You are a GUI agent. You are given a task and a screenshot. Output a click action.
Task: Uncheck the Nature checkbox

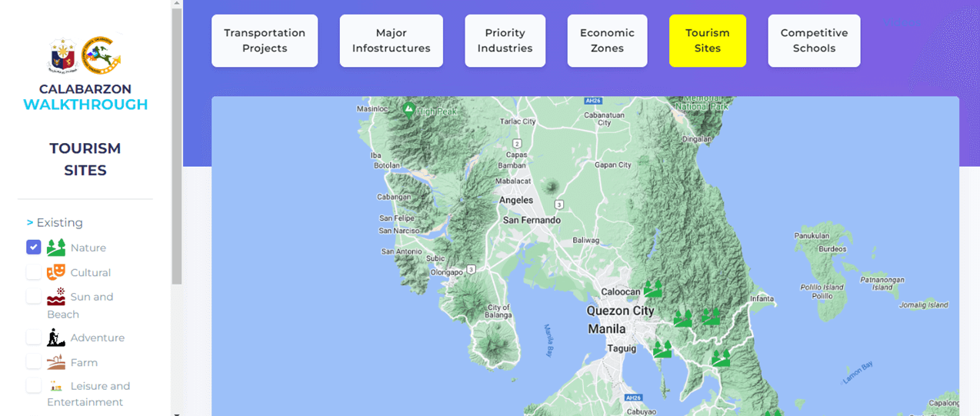(x=33, y=248)
